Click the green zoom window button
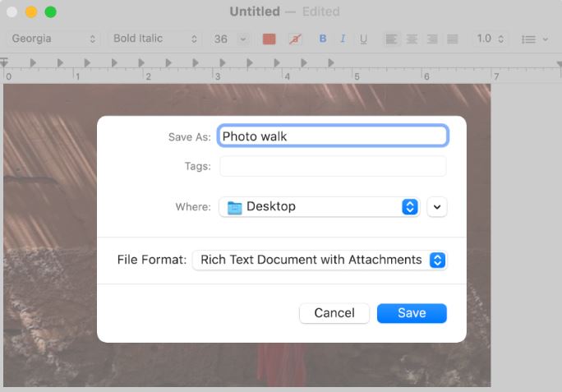This screenshot has width=562, height=392. (x=51, y=12)
